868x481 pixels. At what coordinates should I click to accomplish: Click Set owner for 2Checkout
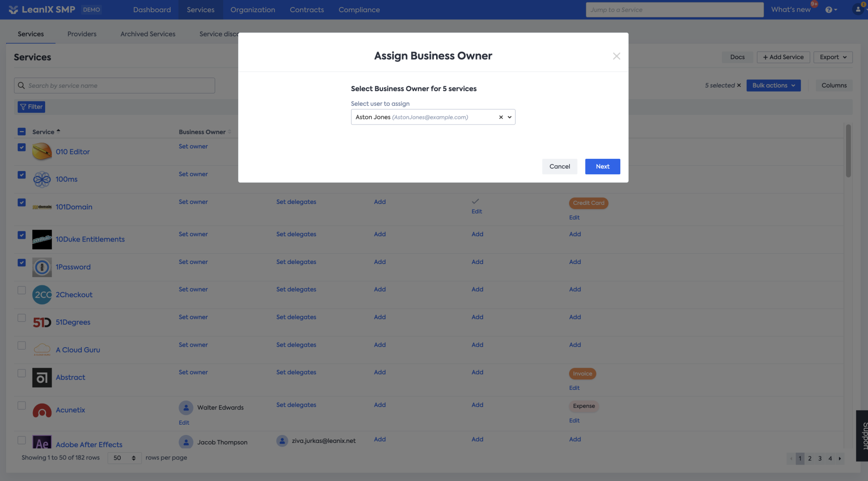tap(193, 289)
